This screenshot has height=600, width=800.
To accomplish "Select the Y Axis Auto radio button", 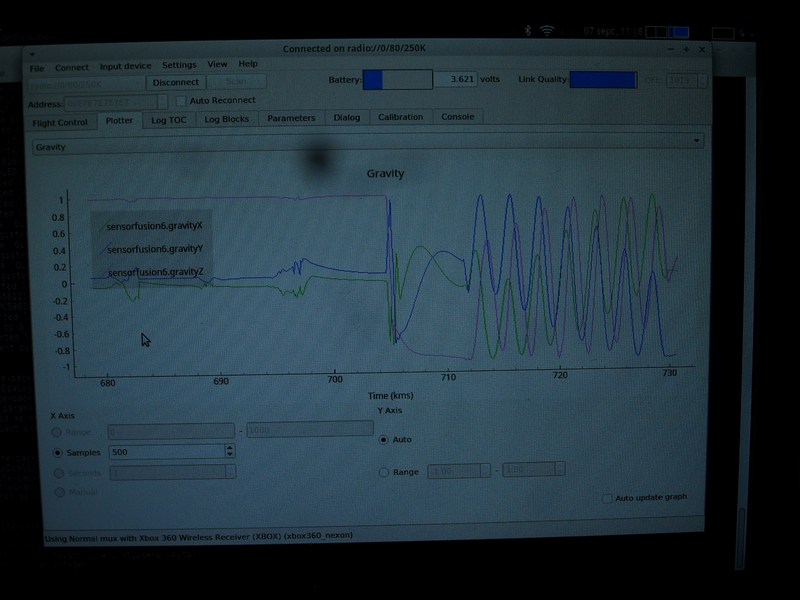I will tap(384, 439).
